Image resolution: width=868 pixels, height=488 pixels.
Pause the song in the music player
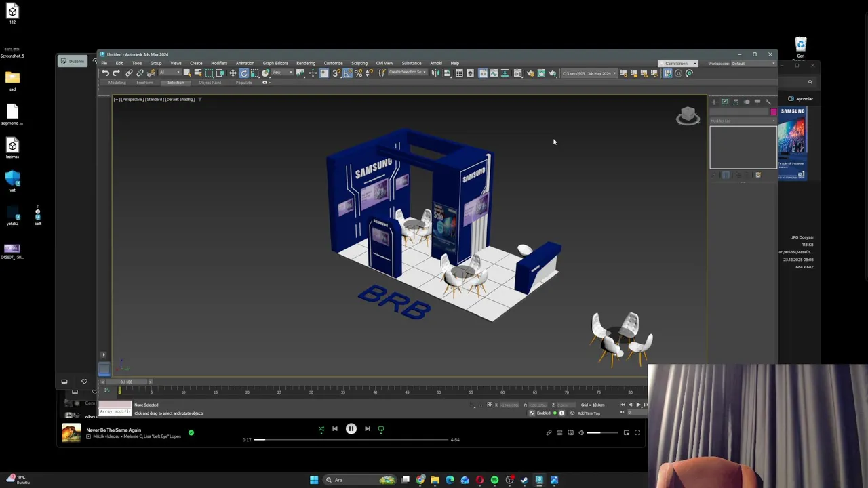[351, 429]
